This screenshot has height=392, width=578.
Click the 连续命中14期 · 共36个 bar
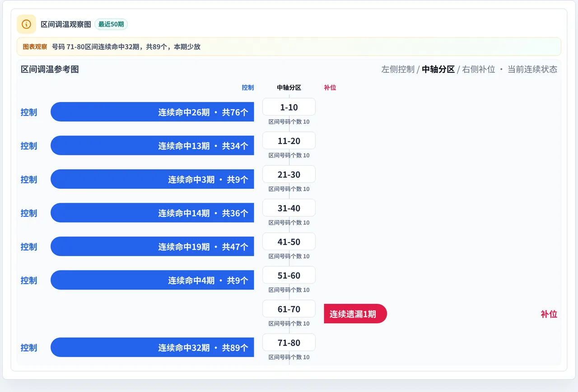152,213
